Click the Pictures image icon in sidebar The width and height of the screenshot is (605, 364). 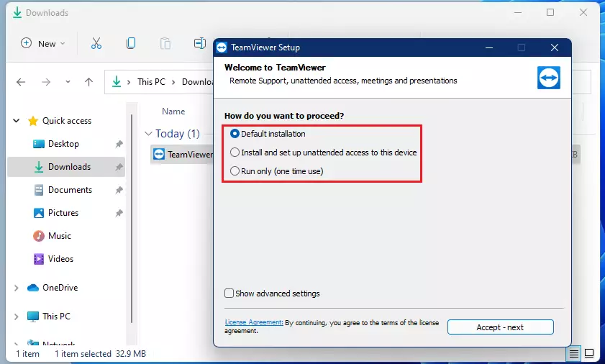point(39,213)
